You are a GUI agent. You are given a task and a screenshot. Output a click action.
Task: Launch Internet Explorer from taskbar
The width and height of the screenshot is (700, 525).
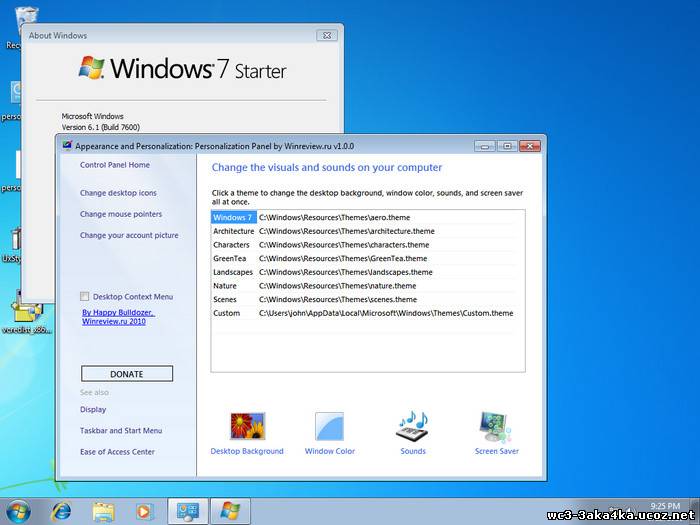[x=62, y=511]
